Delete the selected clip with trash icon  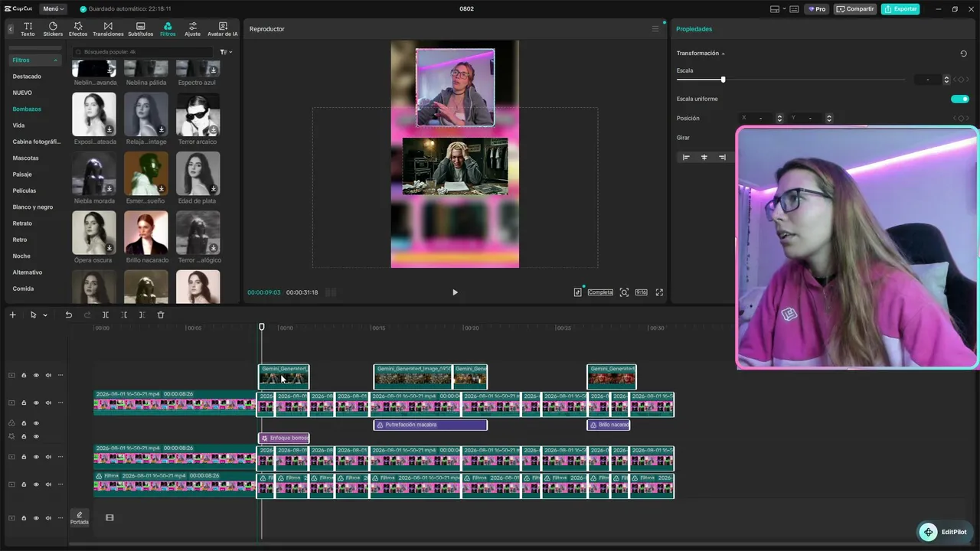161,315
